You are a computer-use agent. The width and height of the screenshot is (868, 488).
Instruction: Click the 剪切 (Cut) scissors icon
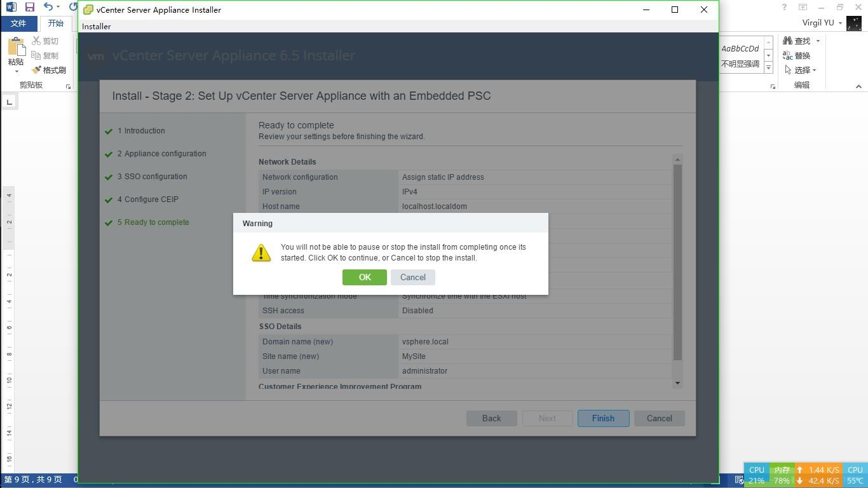[x=37, y=41]
